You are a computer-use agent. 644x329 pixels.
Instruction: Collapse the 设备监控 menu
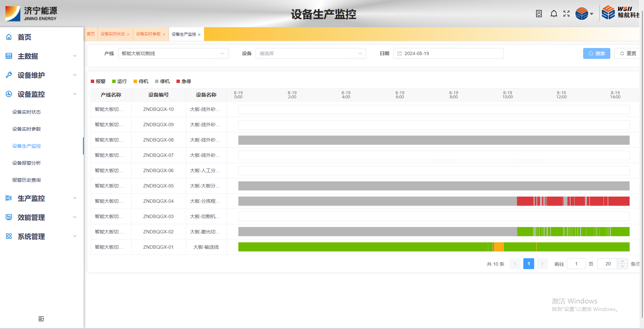[75, 94]
